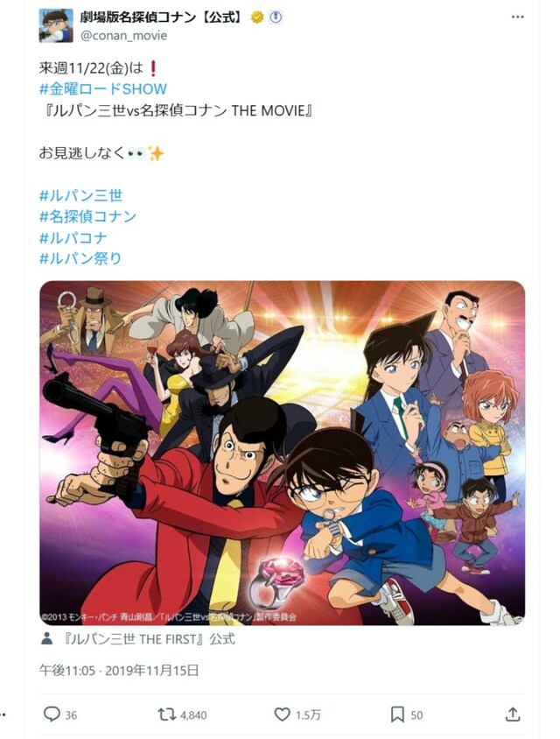Open the #名探偵コナン hashtag
This screenshot has height=739, width=560.
(87, 216)
